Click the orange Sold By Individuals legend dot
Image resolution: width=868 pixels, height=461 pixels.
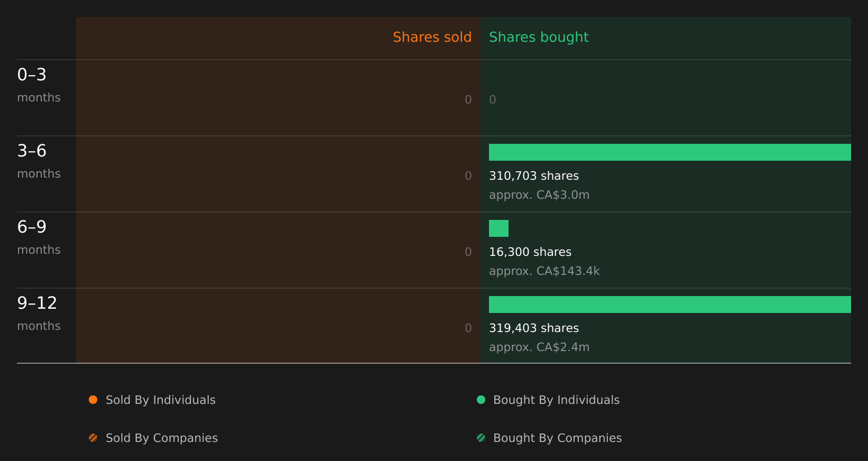click(x=93, y=400)
